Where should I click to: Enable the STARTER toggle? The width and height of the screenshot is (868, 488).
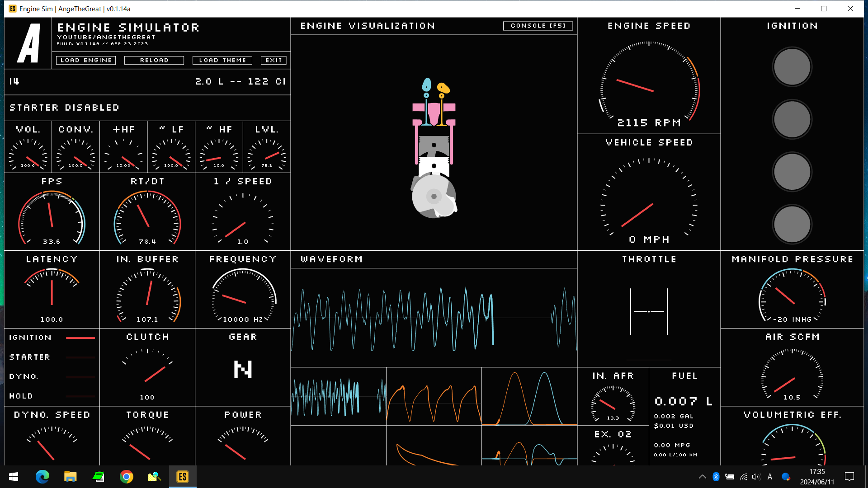pos(29,357)
